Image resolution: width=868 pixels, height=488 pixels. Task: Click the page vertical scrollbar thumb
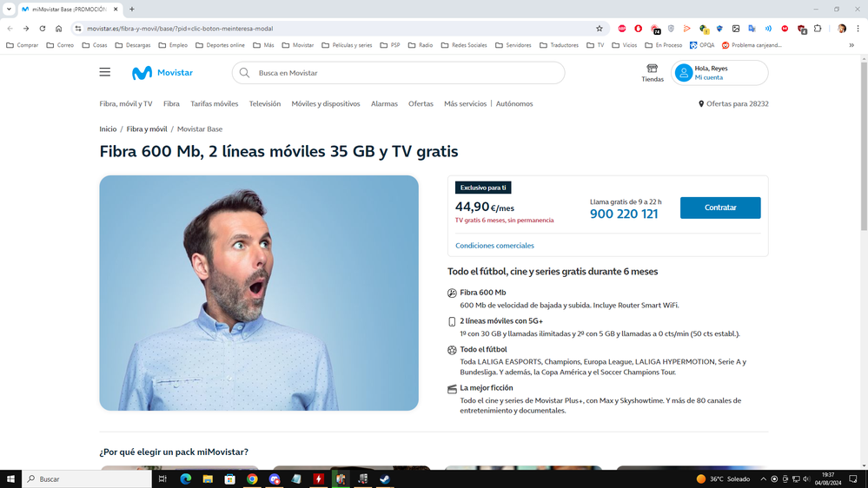point(864,147)
